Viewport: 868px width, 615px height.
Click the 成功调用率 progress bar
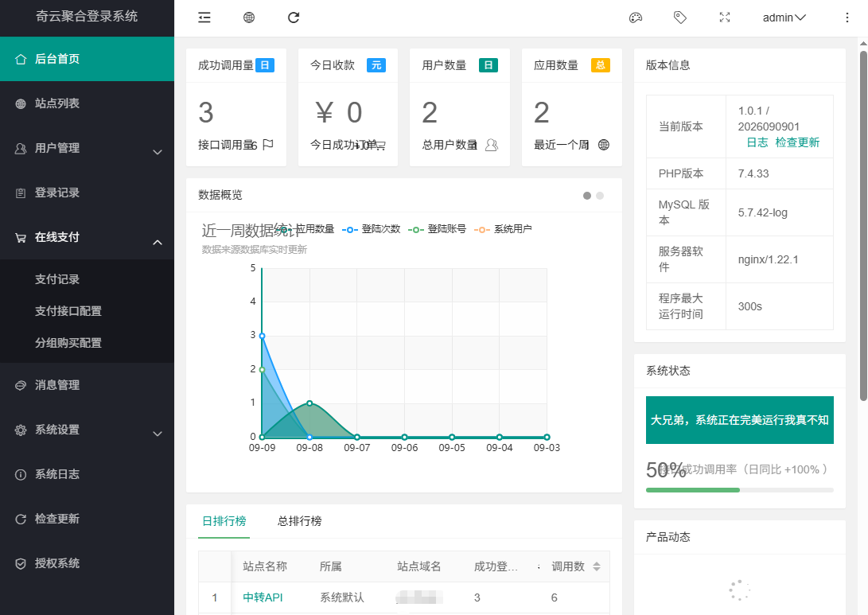coord(740,490)
